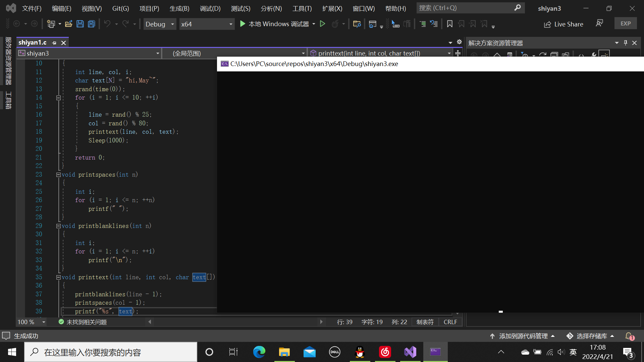The height and width of the screenshot is (362, 644).
Task: Click the Live Share button
Action: pyautogui.click(x=564, y=24)
